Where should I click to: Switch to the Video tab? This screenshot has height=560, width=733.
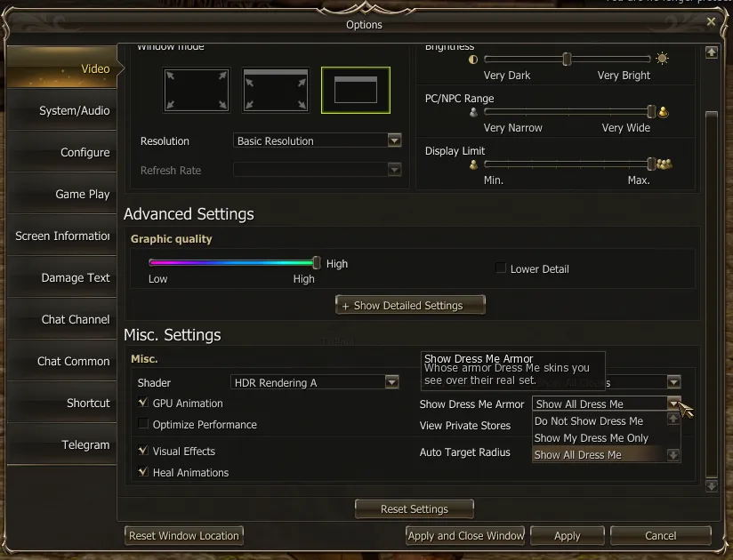tap(61, 68)
